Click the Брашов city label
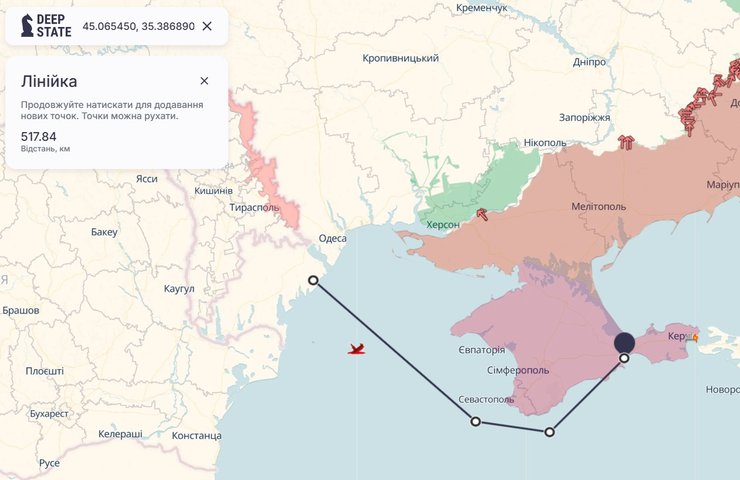 [x=21, y=311]
